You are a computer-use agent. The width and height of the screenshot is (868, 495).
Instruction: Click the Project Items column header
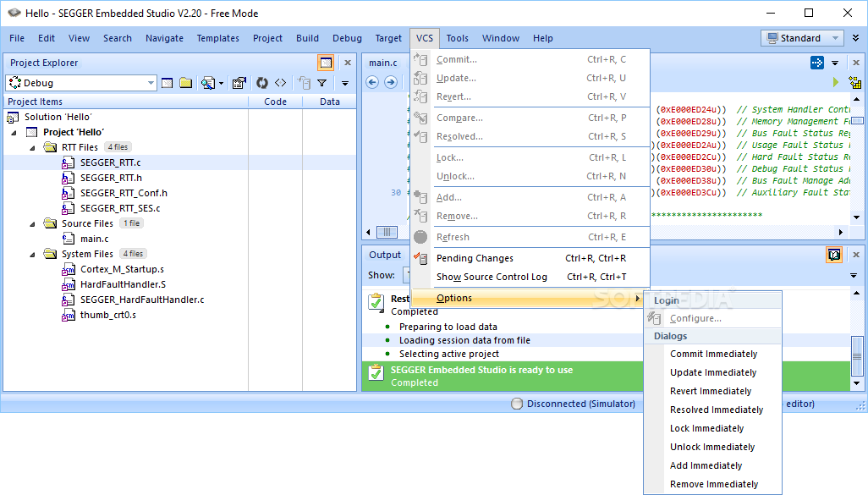[126, 102]
